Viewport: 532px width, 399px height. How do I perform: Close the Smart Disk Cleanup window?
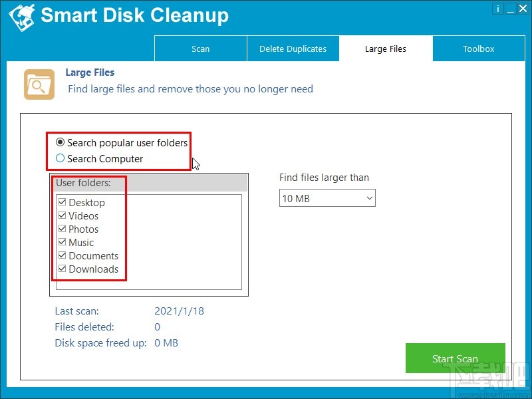click(x=523, y=9)
